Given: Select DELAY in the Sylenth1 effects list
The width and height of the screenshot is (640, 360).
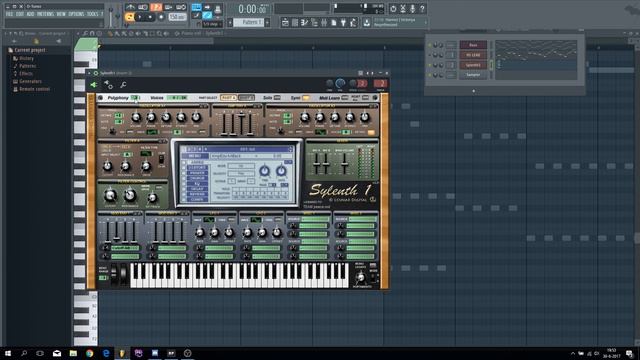Looking at the screenshot, I should pyautogui.click(x=198, y=189).
